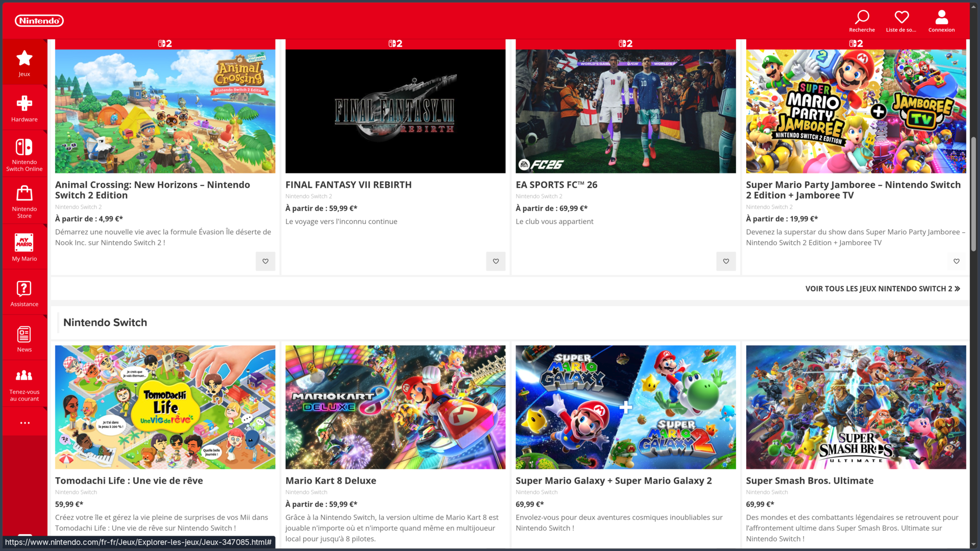This screenshot has width=980, height=551.
Task: Click the Final Fantasy VII Rebirth cover image
Action: pos(395,111)
